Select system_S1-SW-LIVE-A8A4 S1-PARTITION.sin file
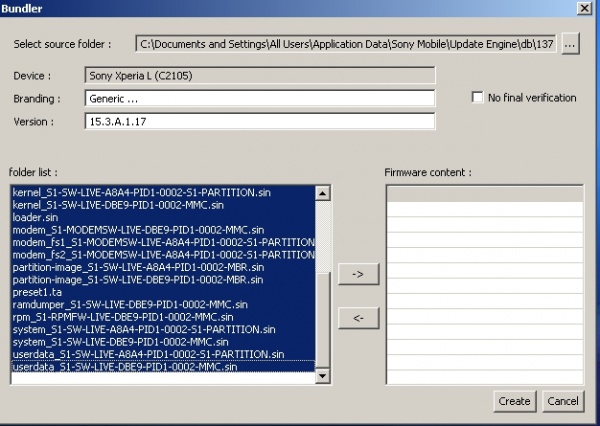This screenshot has height=426, width=600. tap(163, 329)
